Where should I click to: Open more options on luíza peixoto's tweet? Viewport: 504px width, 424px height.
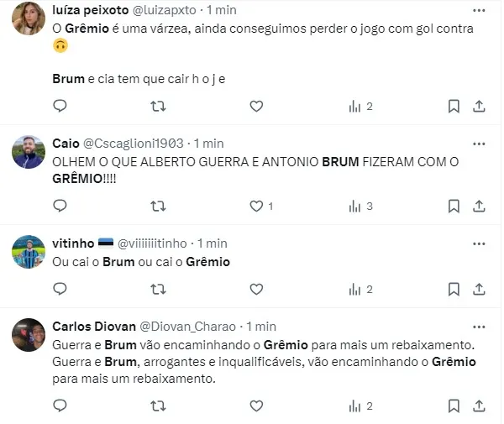pyautogui.click(x=478, y=11)
